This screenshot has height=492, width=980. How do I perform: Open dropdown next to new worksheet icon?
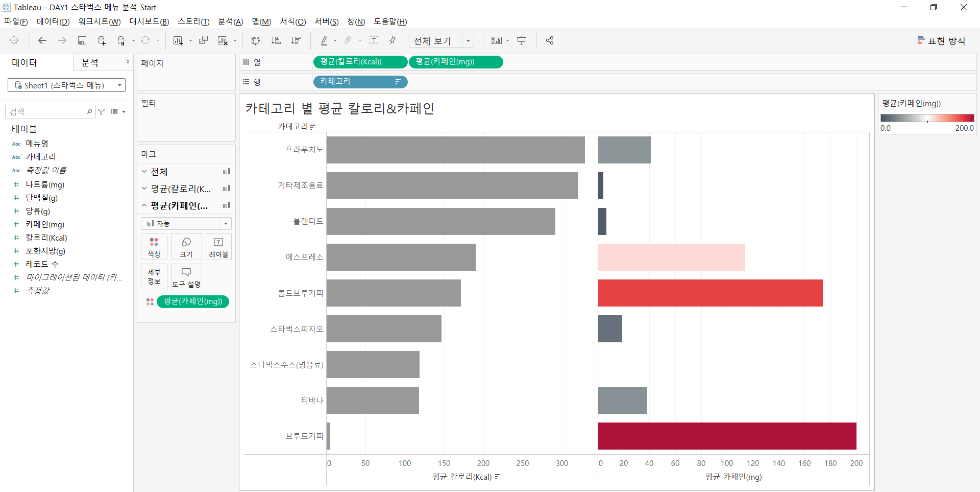point(190,41)
